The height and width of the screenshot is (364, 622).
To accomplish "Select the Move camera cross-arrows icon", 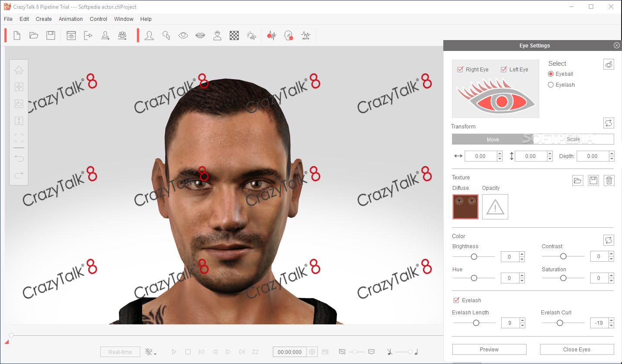I will coord(19,87).
